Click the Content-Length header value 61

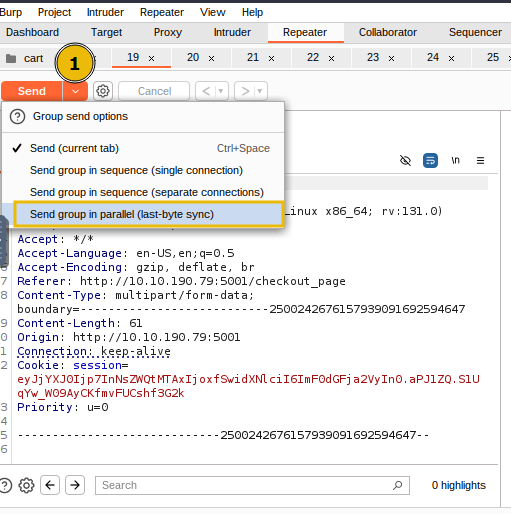pyautogui.click(x=136, y=323)
